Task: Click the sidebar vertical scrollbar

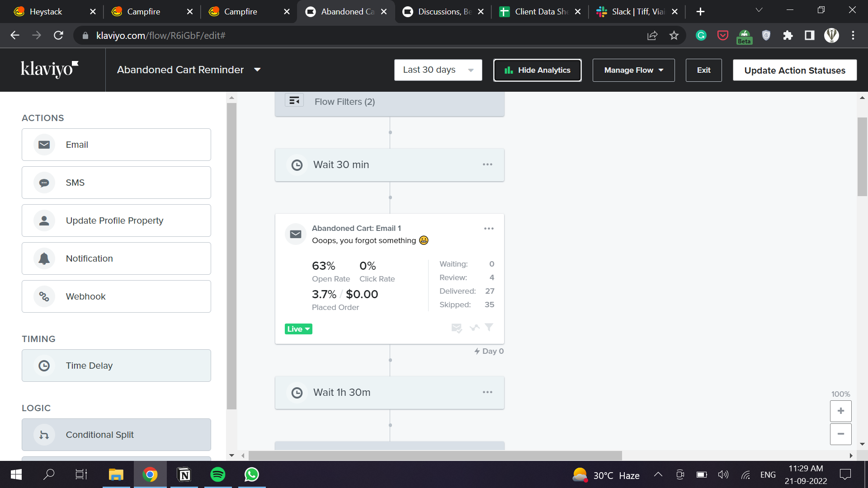Action: coord(231,256)
